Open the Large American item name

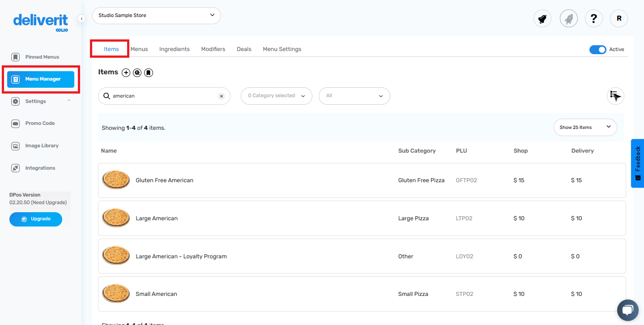click(157, 218)
